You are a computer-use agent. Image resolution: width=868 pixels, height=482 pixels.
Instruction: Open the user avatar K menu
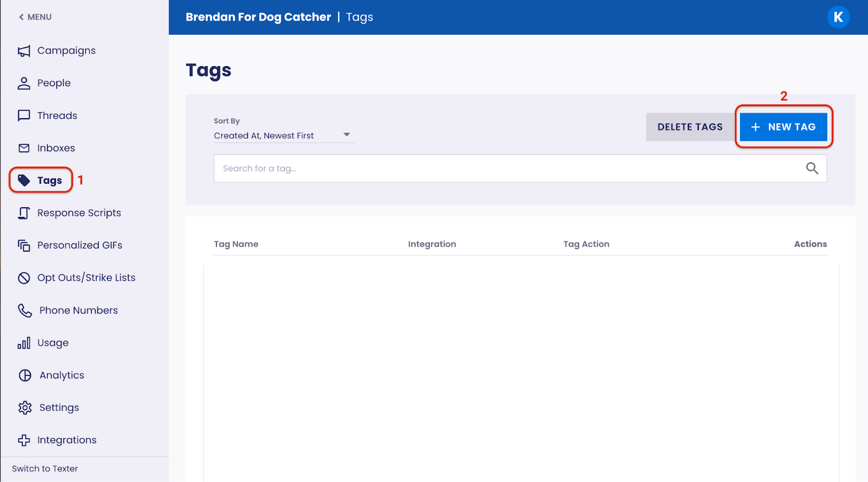[x=838, y=17]
